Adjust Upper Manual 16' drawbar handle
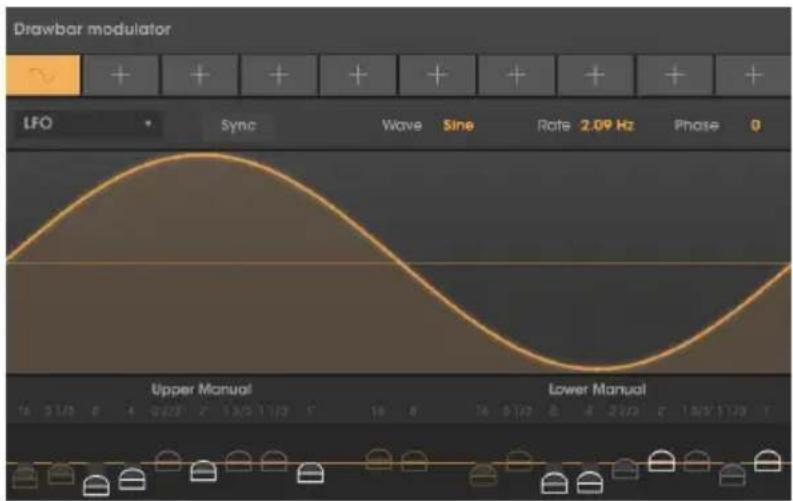The height and width of the screenshot is (501, 793). coord(25,477)
